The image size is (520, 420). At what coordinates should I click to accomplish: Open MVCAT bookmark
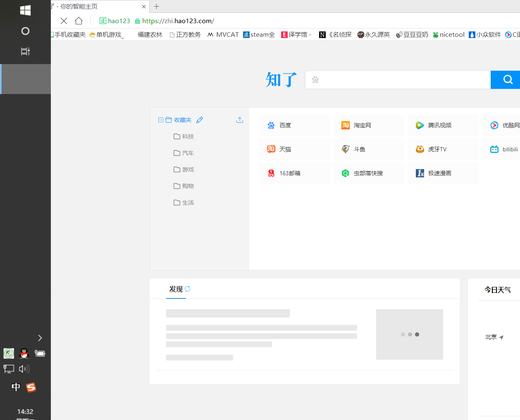tap(223, 35)
